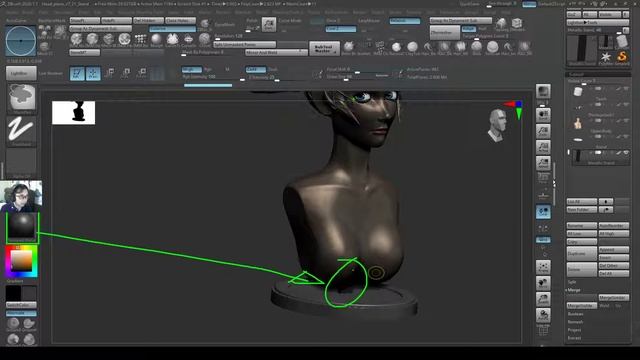Activate the Edit mode icon
The height and width of the screenshot is (360, 640).
[77, 73]
